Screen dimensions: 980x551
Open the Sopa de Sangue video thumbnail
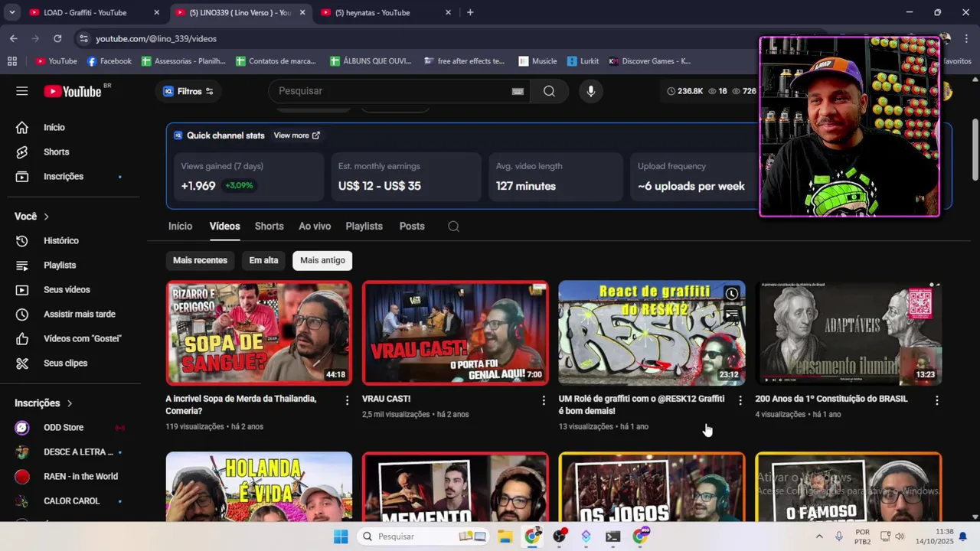coord(259,333)
